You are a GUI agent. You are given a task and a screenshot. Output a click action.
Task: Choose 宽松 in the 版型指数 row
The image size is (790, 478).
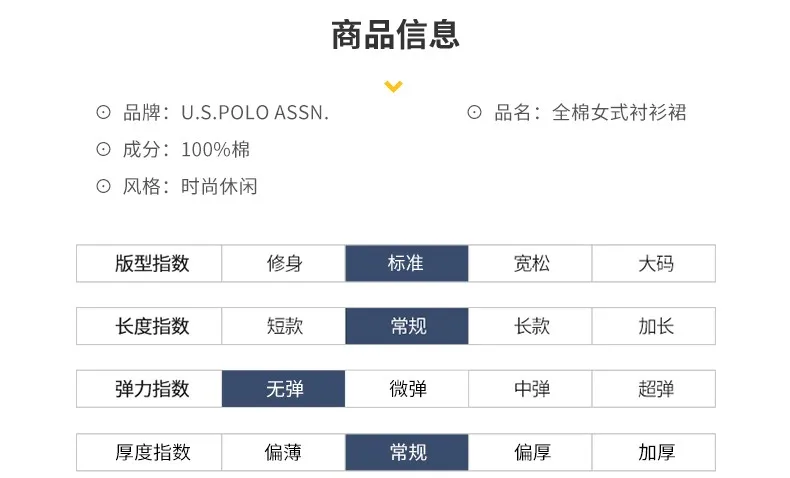pos(531,264)
